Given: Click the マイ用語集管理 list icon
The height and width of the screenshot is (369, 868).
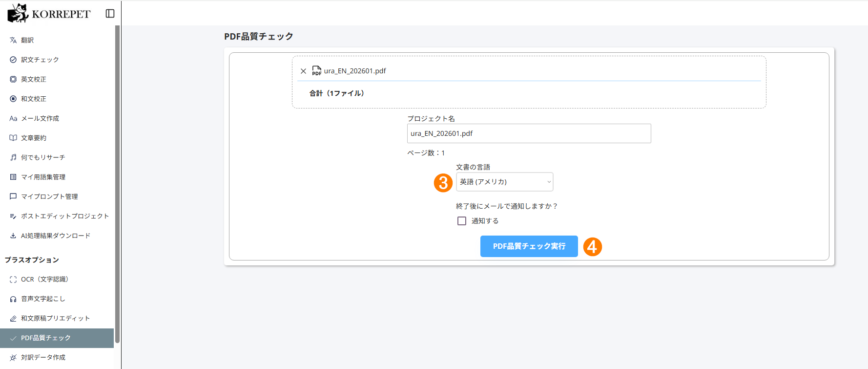Looking at the screenshot, I should click(13, 177).
